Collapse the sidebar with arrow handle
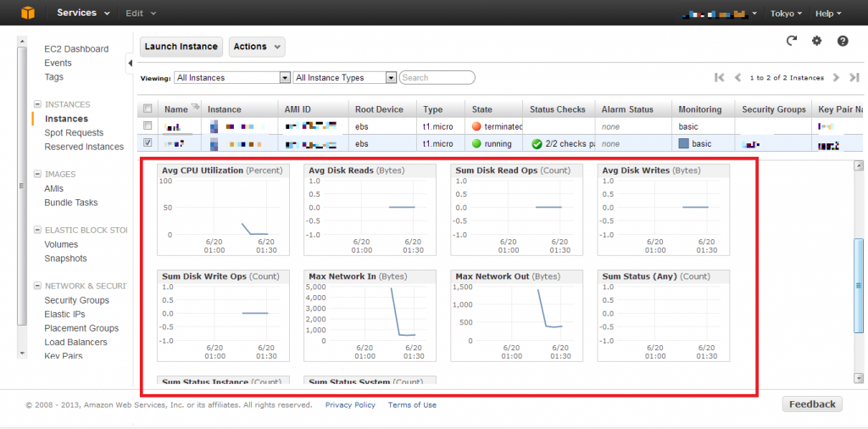868x429 pixels. [x=130, y=63]
